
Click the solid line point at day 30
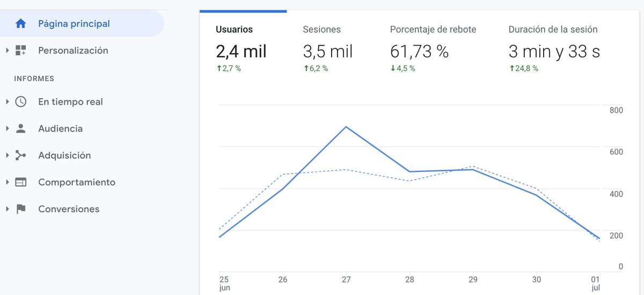(x=536, y=195)
